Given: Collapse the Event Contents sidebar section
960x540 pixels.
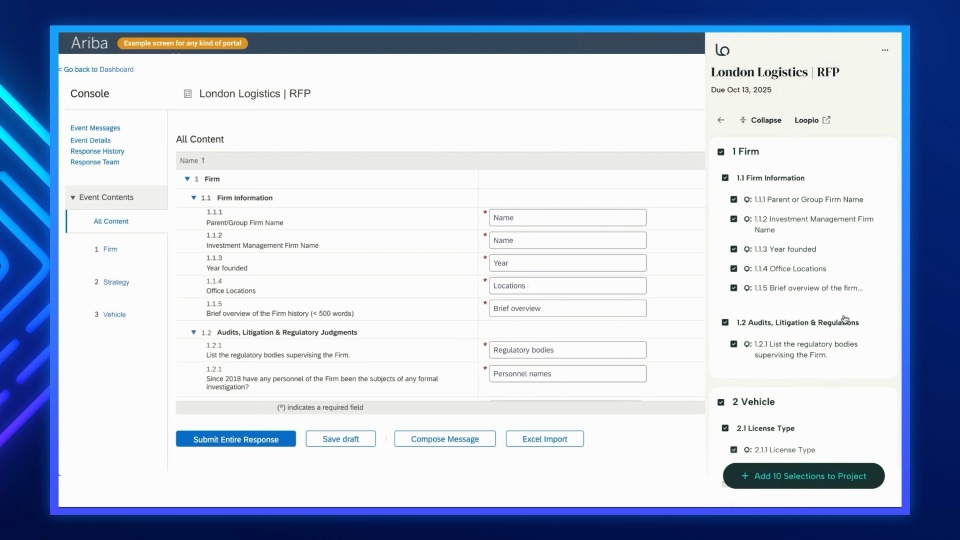Looking at the screenshot, I should pos(73,198).
